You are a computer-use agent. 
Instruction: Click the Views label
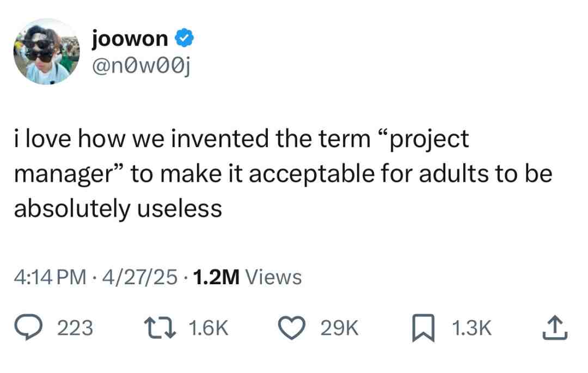pos(273,277)
